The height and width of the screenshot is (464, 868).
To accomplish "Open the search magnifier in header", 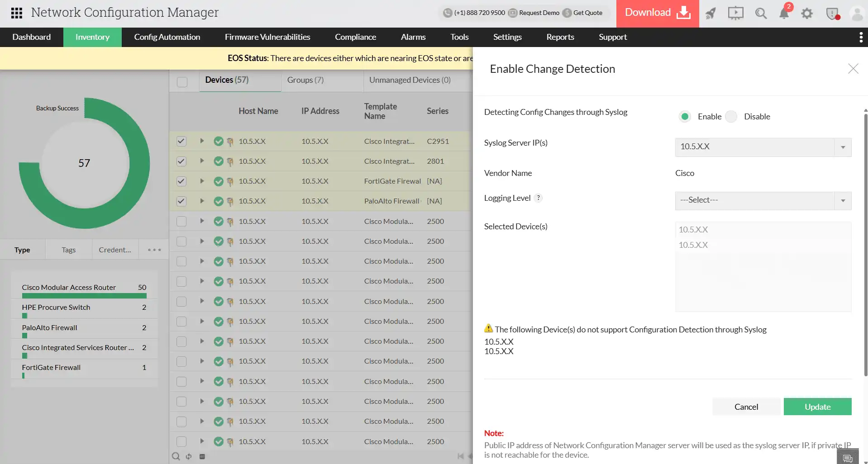I will coord(761,14).
